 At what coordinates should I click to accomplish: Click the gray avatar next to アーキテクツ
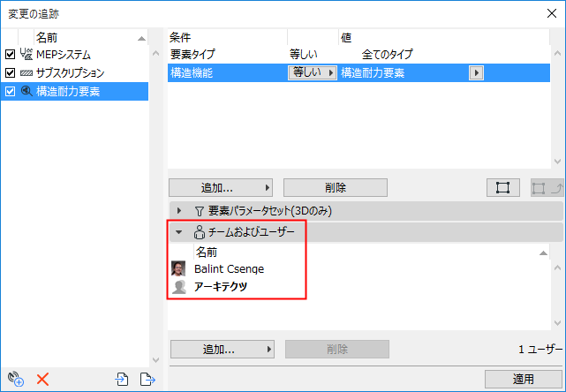click(179, 287)
